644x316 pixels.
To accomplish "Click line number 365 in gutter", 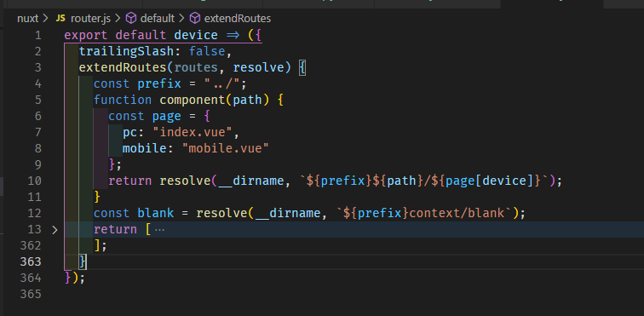I will [32, 294].
